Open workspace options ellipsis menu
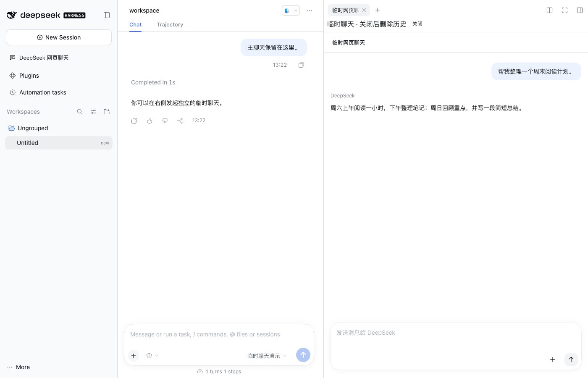 click(310, 10)
